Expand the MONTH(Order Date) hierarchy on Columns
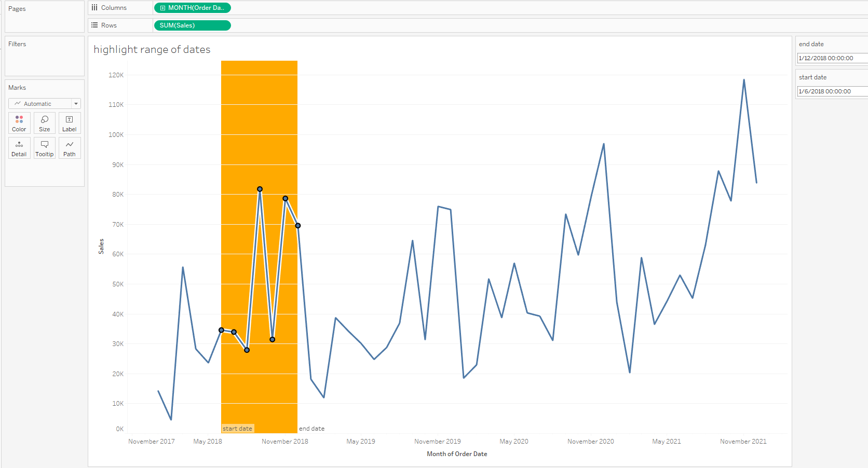 coord(162,7)
